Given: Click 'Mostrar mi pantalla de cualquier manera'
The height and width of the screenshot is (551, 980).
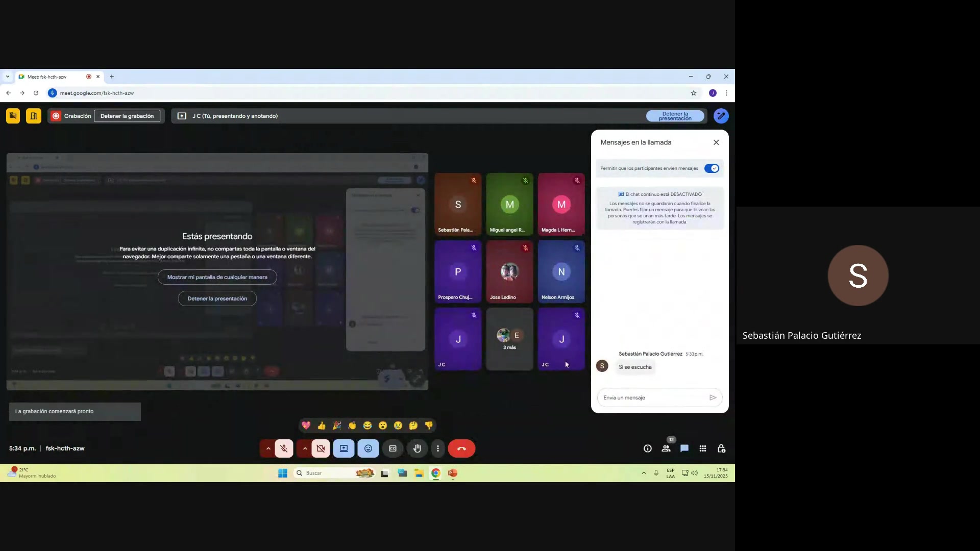Looking at the screenshot, I should pos(217,277).
